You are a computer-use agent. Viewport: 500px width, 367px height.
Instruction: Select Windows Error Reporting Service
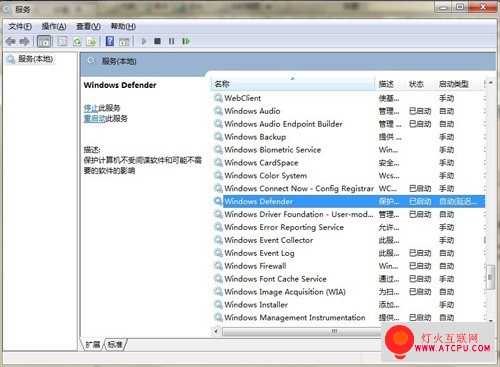tap(348, 227)
